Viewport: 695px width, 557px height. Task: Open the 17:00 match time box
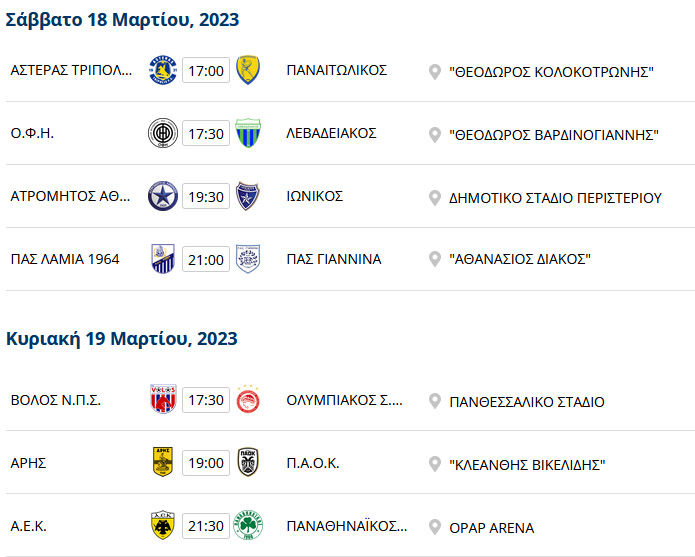point(206,70)
